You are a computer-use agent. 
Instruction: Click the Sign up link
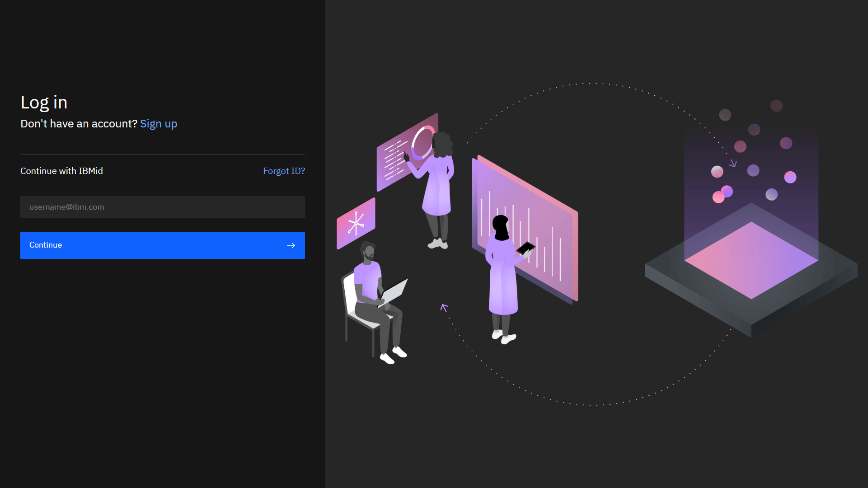pyautogui.click(x=158, y=124)
